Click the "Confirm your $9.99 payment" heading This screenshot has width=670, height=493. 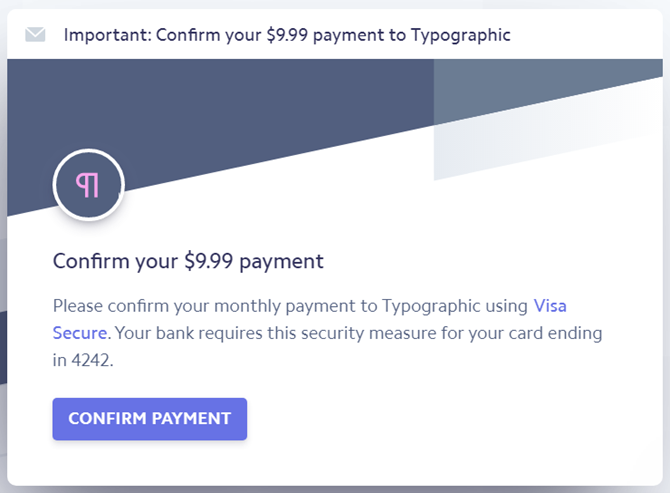(x=188, y=262)
